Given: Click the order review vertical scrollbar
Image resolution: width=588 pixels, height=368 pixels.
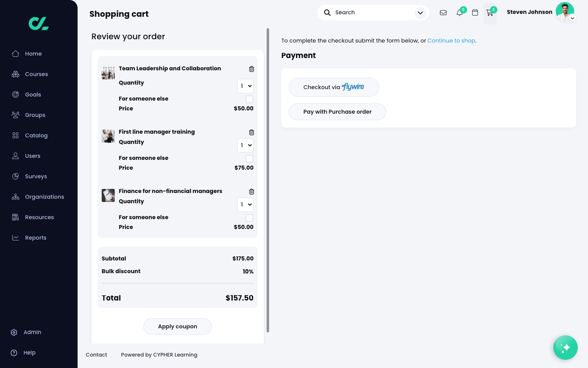Looking at the screenshot, I should [x=268, y=180].
